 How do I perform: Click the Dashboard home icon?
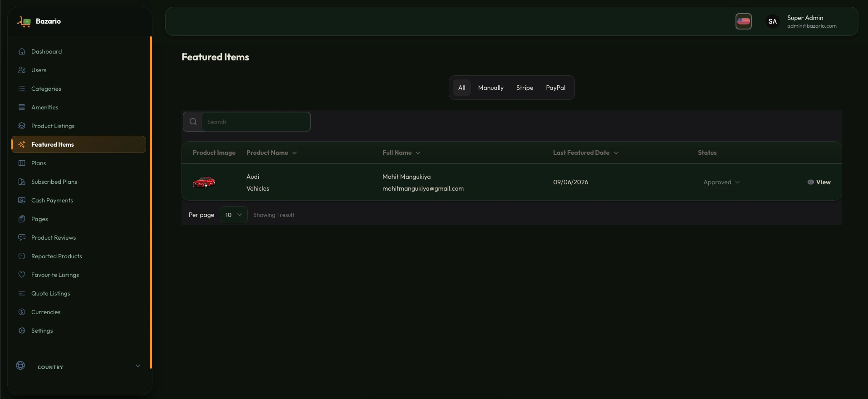tap(22, 51)
